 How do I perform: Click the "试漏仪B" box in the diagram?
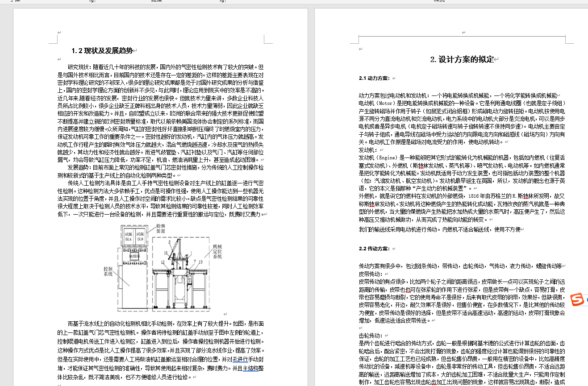pyautogui.click(x=140, y=237)
